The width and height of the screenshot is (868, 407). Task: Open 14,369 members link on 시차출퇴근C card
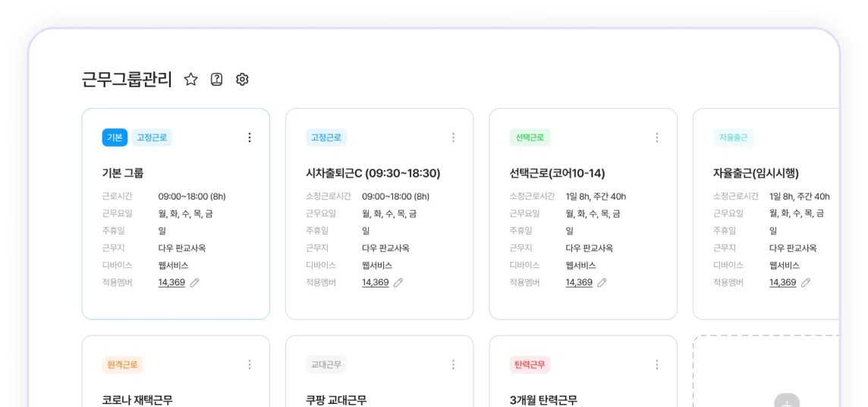(376, 282)
